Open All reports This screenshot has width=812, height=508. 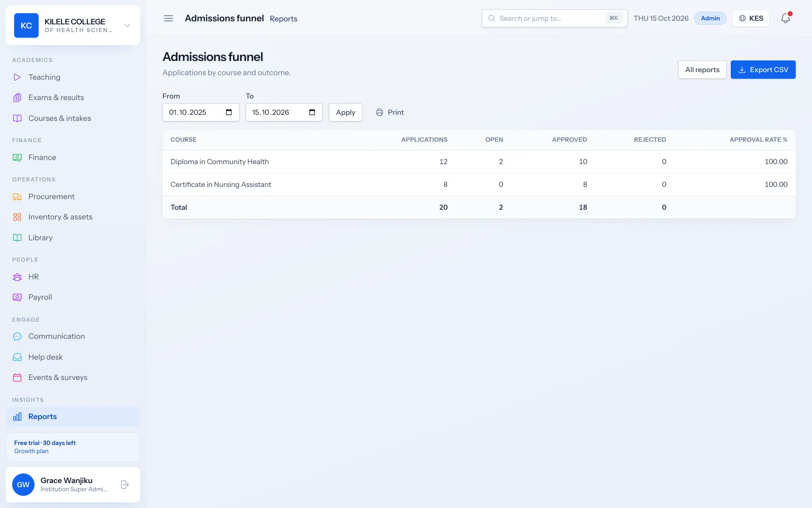[702, 70]
